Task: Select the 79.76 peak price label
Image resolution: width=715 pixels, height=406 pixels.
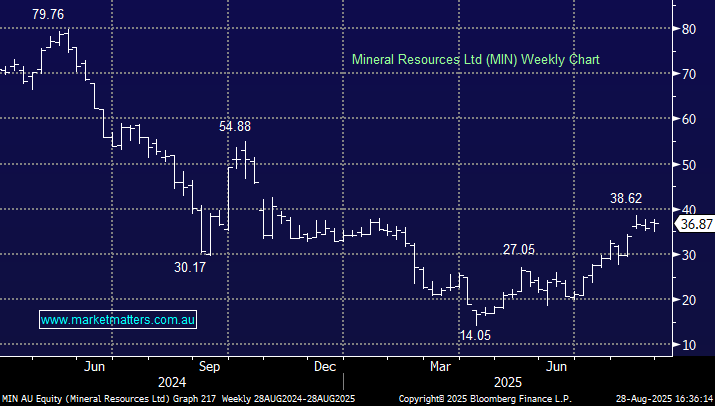Action: [48, 15]
